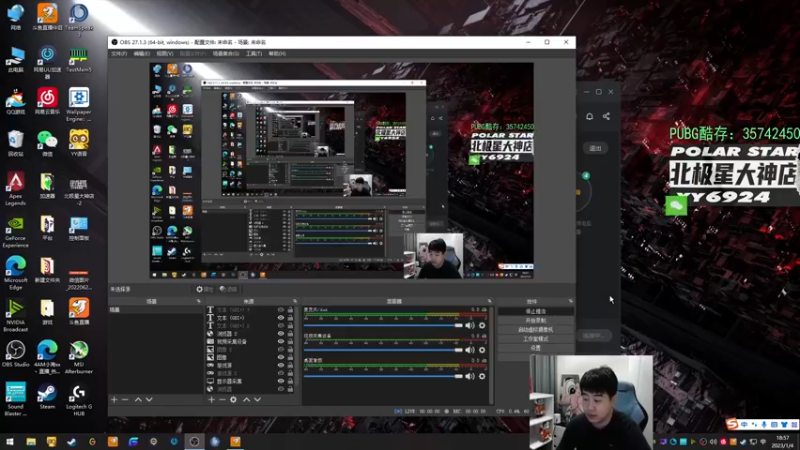Viewport: 800px width, 450px height.
Task: Click 属性 properties button above scenes
Action: (x=205, y=289)
